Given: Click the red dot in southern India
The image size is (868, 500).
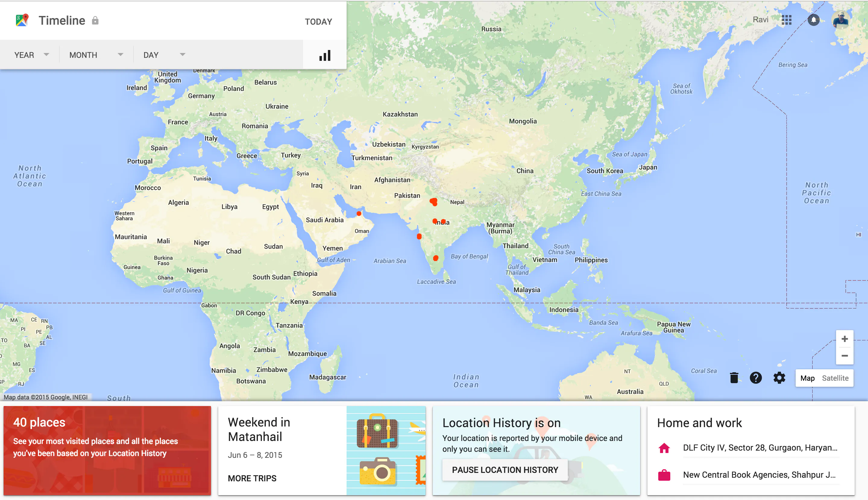Looking at the screenshot, I should click(436, 258).
